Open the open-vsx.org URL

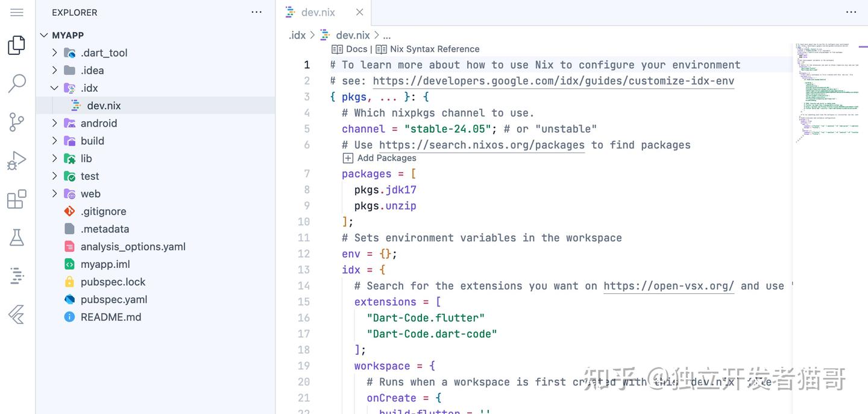click(668, 286)
